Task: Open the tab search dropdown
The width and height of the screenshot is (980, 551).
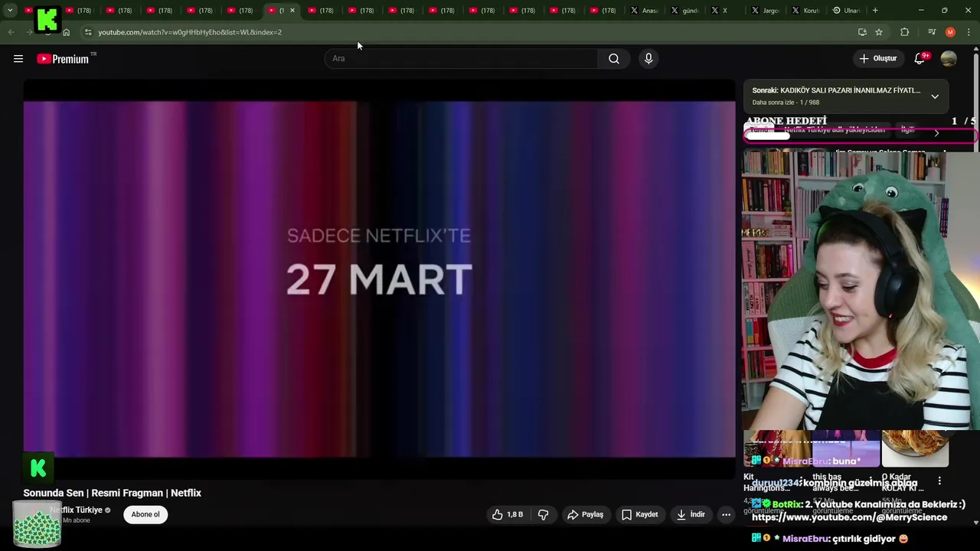Action: (10, 11)
